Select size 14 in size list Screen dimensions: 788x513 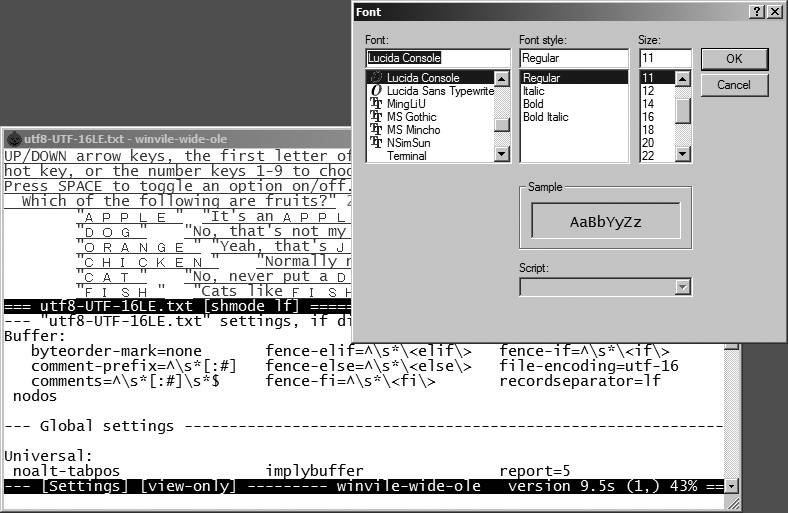pyautogui.click(x=657, y=104)
